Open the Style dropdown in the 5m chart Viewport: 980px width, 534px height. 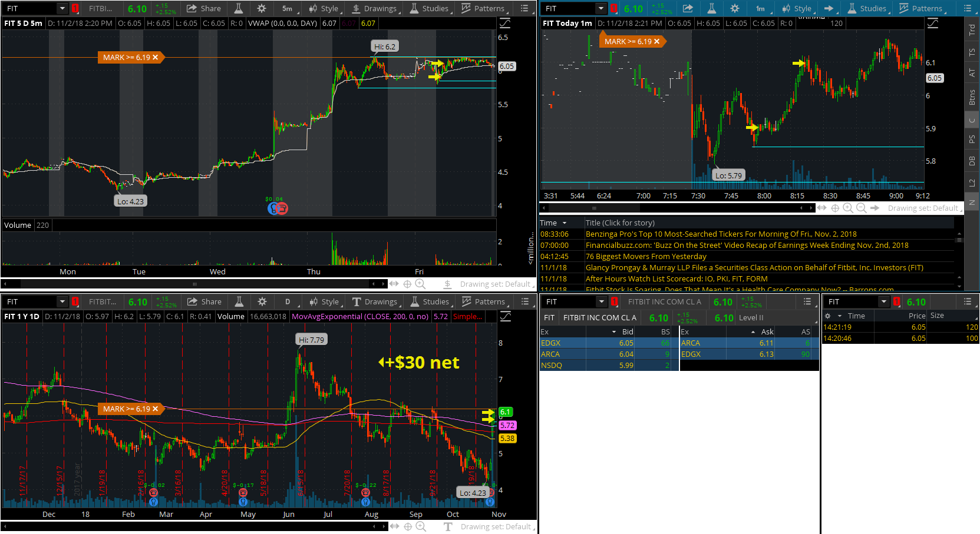pyautogui.click(x=324, y=8)
